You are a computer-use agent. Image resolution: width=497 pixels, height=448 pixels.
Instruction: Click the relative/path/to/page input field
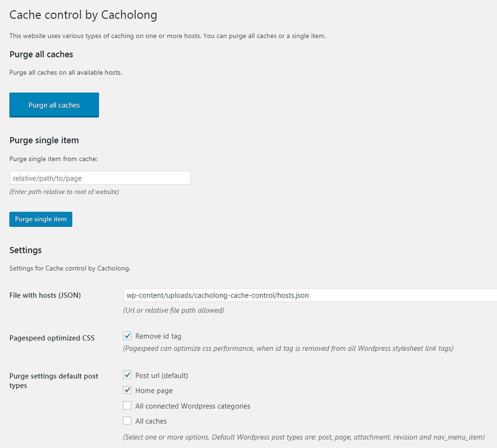pos(100,177)
